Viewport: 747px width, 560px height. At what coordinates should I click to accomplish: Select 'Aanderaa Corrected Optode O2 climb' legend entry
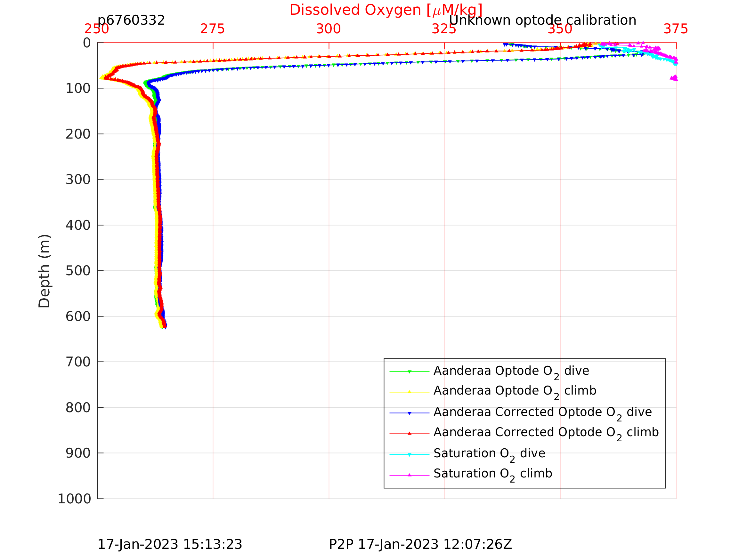click(x=546, y=432)
